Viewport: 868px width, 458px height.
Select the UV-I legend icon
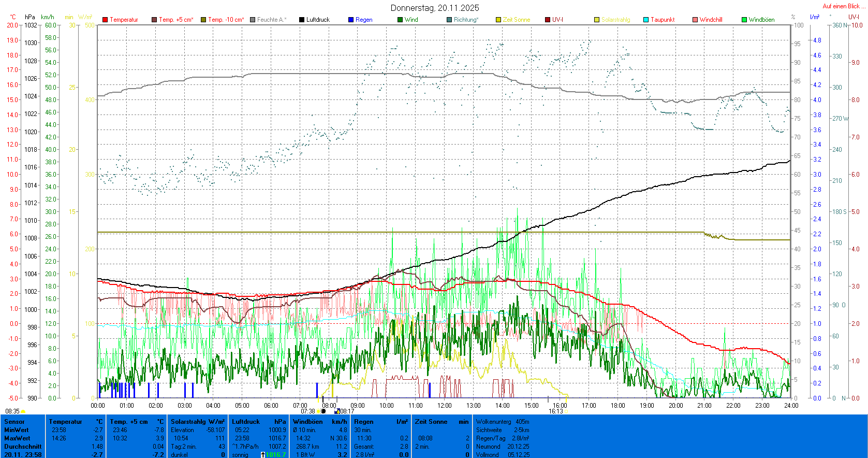coord(548,20)
